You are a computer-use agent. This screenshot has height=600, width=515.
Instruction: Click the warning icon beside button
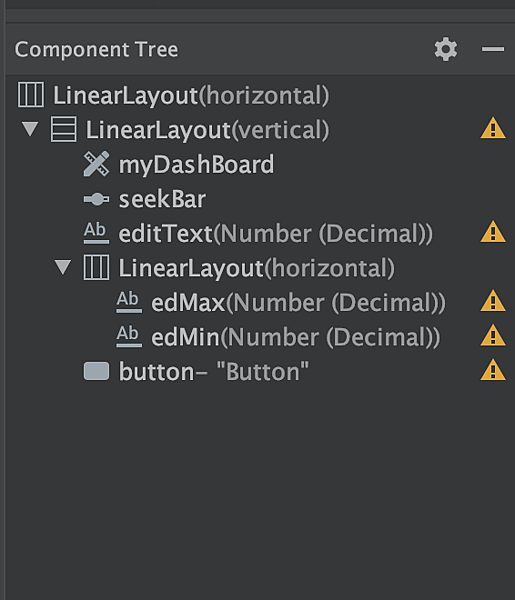point(493,370)
